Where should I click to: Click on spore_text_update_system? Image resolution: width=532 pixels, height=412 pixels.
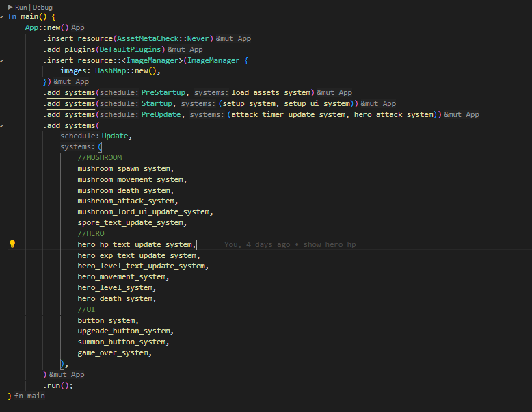point(130,222)
